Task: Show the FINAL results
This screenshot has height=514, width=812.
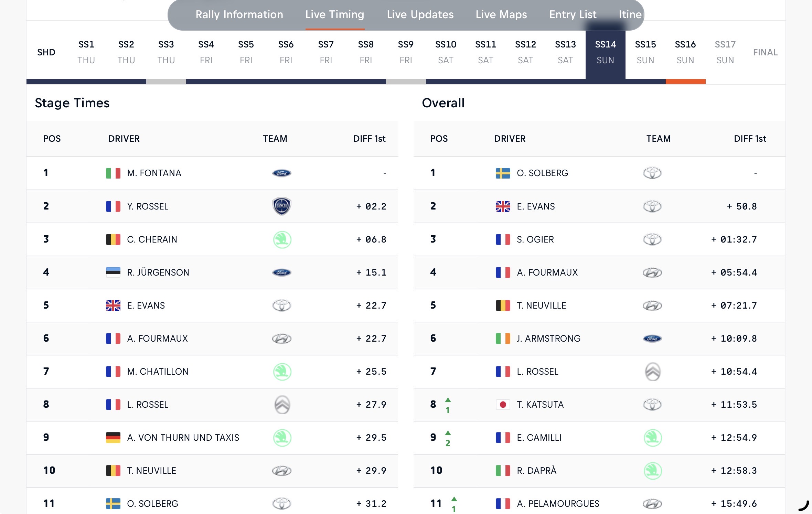Action: (765, 52)
